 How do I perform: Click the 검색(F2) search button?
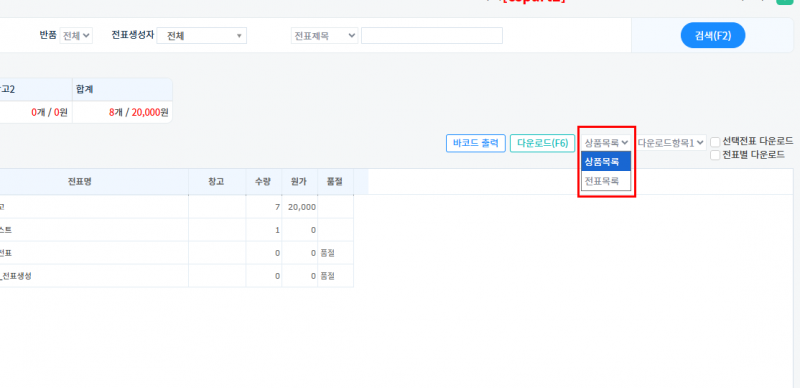(713, 36)
